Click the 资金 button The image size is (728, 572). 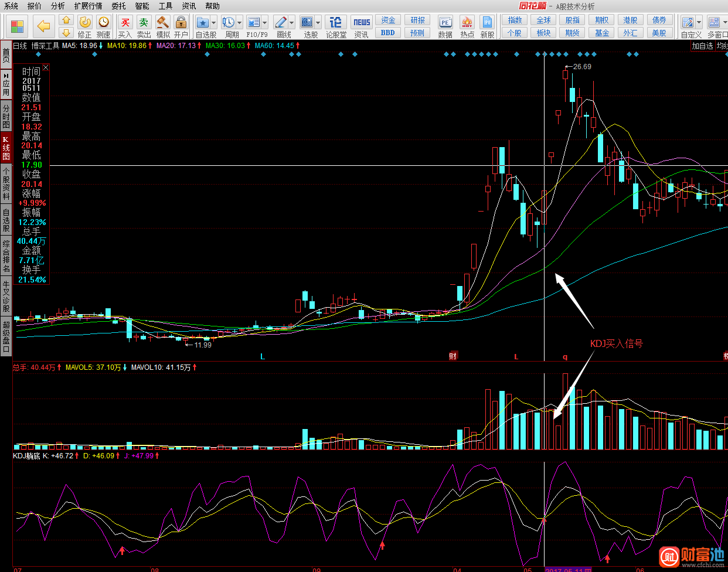(x=388, y=21)
